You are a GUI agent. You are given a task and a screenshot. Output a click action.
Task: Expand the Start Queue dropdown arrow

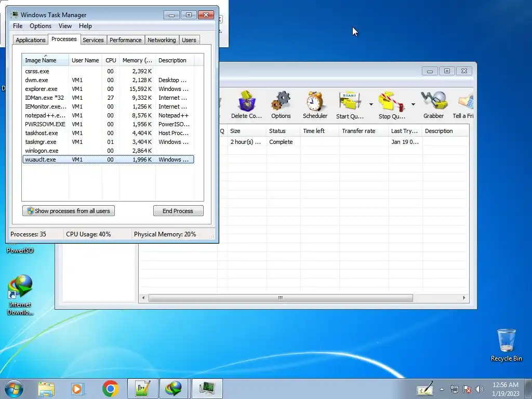coord(371,104)
